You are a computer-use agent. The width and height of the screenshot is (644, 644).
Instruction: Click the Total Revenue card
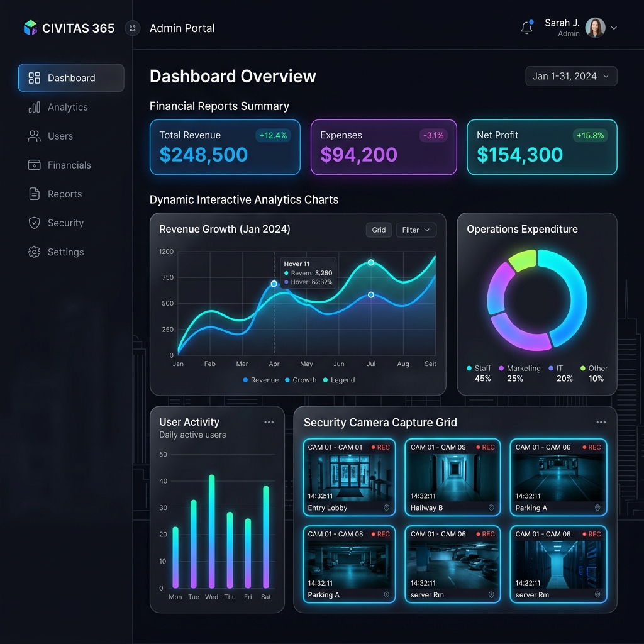click(225, 147)
